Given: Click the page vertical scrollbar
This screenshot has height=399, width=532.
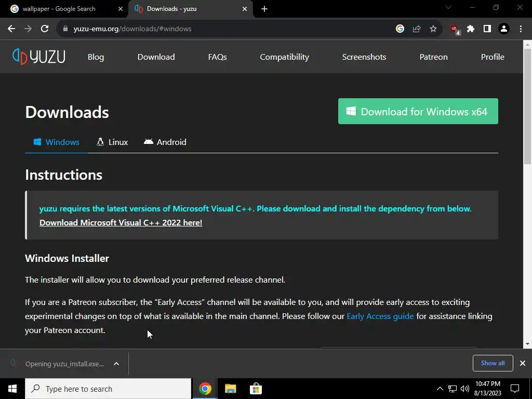Looking at the screenshot, I should 528,107.
